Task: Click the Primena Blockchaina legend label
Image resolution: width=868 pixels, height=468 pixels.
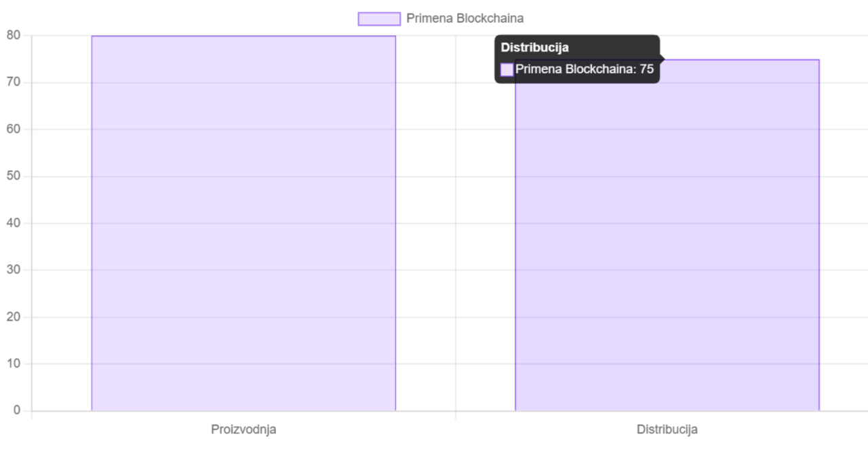Action: (465, 19)
